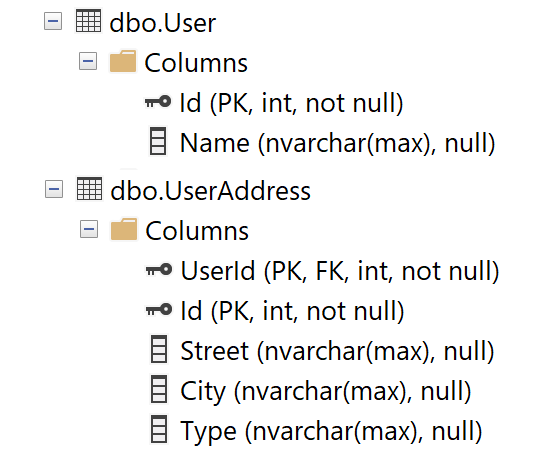The image size is (545, 452).
Task: Select the dbo.UserAddress table label
Action: coord(211,191)
